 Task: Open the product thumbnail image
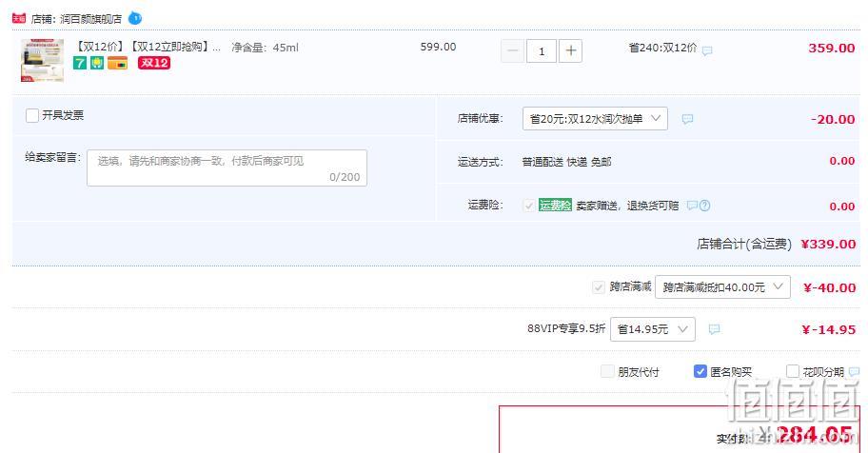(42, 60)
